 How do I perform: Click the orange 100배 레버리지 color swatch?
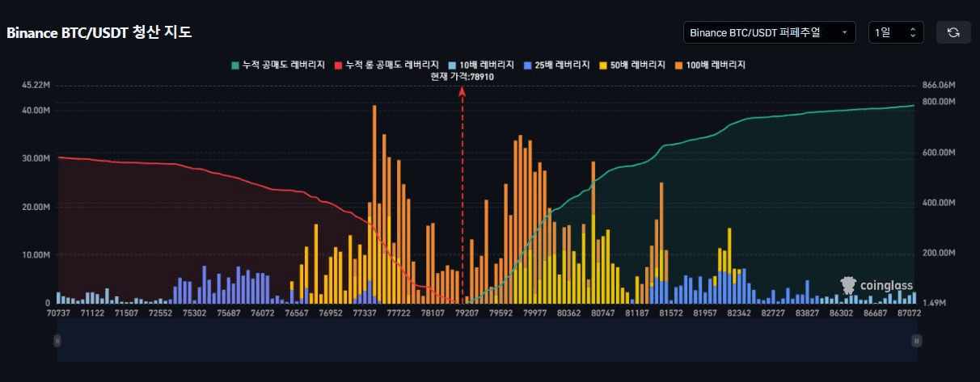pyautogui.click(x=679, y=65)
